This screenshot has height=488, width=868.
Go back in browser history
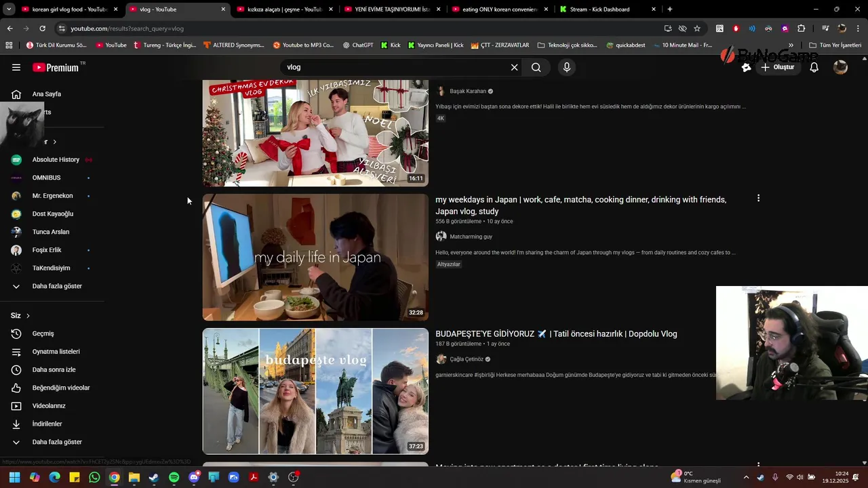tap(9, 28)
